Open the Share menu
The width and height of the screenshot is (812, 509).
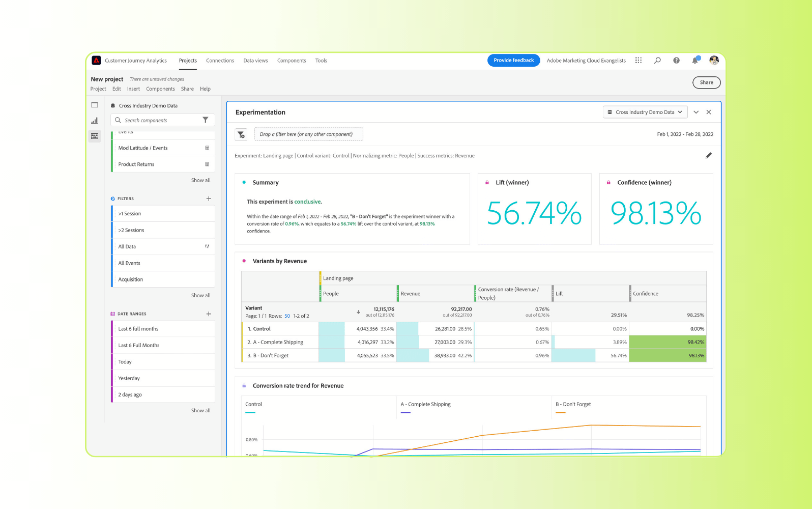point(187,89)
